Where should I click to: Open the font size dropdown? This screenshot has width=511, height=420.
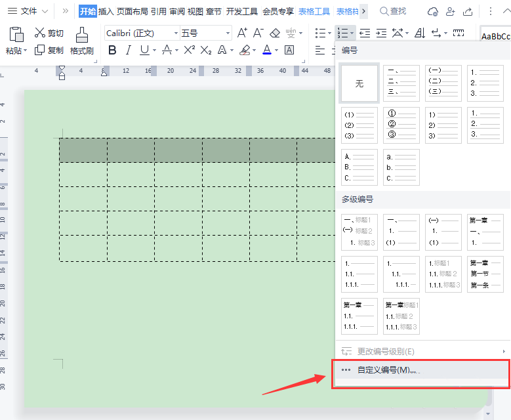[x=228, y=33]
